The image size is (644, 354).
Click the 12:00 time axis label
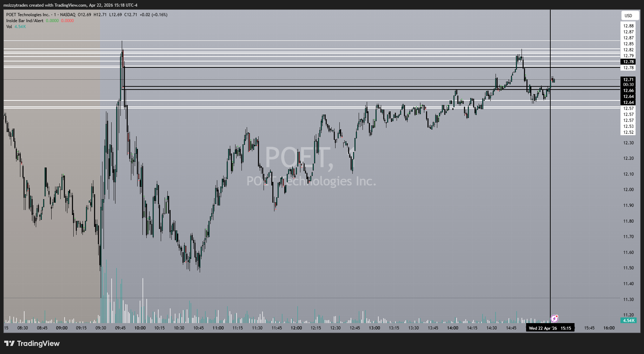click(296, 328)
